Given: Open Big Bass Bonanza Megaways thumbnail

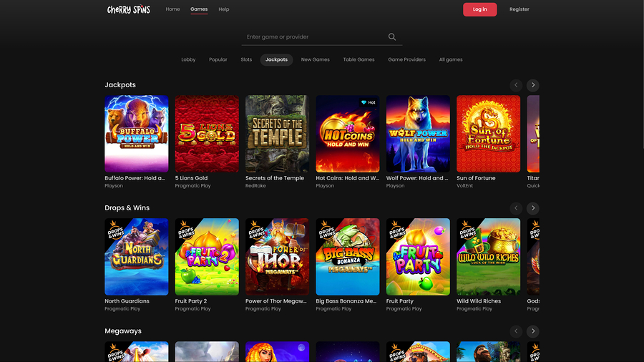Looking at the screenshot, I should 348,257.
